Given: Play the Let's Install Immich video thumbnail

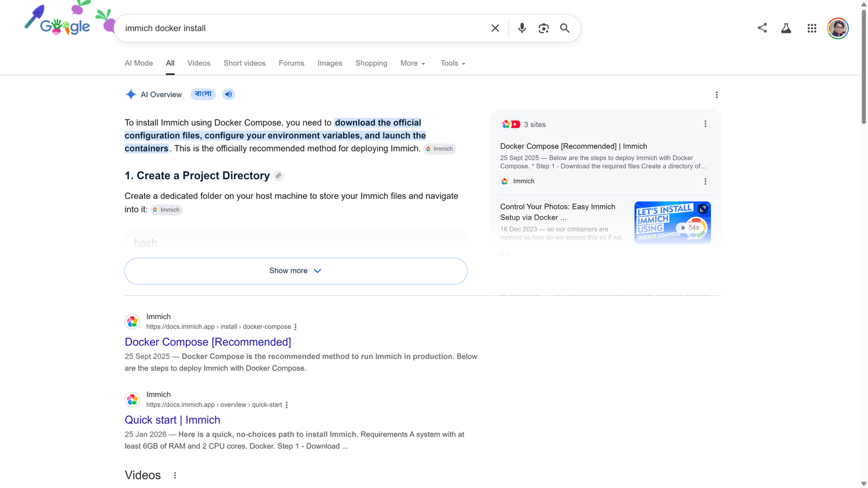Looking at the screenshot, I should (x=672, y=223).
